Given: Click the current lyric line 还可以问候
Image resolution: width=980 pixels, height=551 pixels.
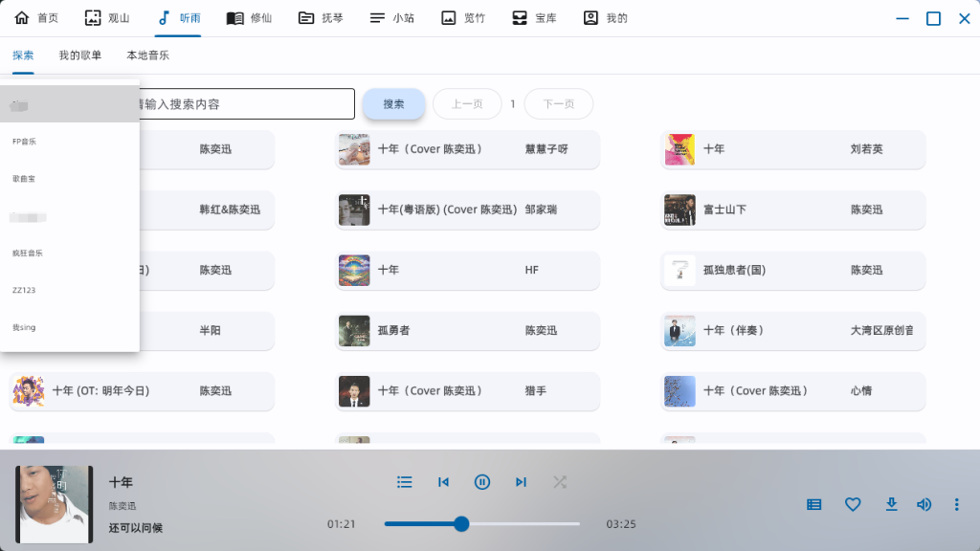Looking at the screenshot, I should point(136,528).
